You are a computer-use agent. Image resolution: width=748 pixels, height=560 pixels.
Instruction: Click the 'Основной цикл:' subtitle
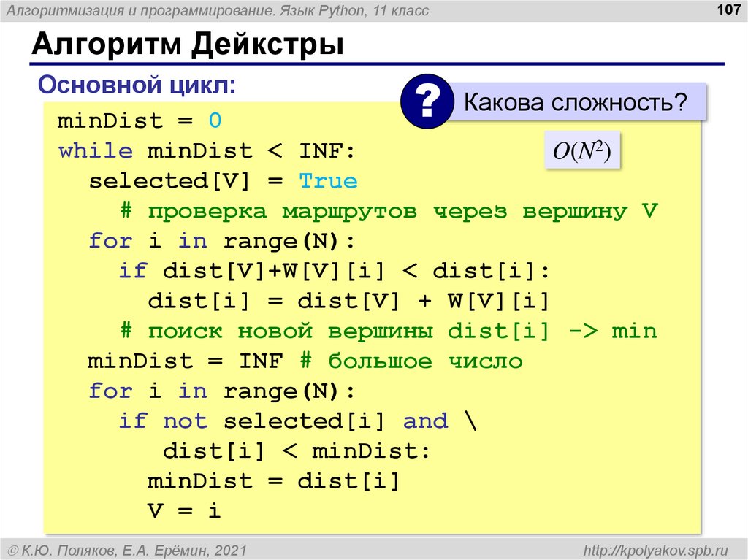[x=137, y=85]
